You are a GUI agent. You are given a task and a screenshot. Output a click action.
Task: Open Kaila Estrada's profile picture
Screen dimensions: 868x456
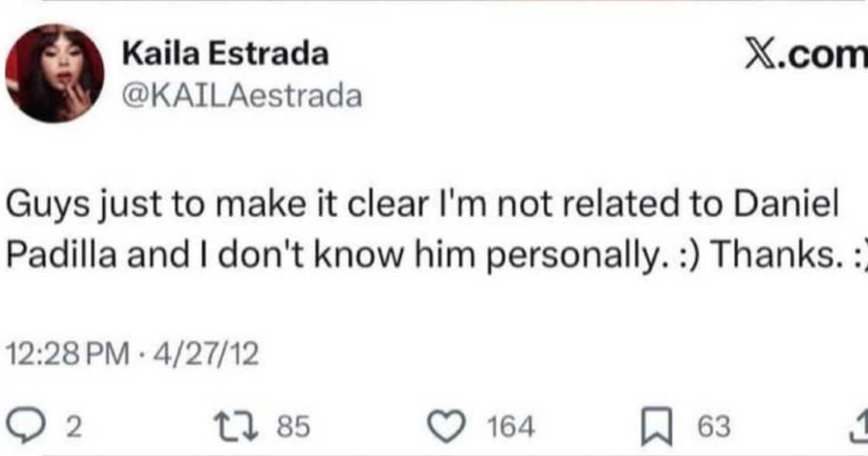(53, 73)
